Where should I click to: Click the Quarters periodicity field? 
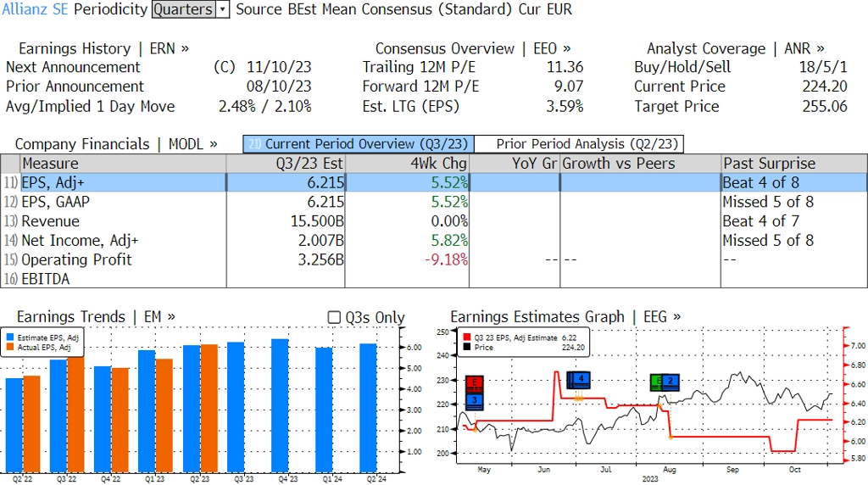coord(184,9)
